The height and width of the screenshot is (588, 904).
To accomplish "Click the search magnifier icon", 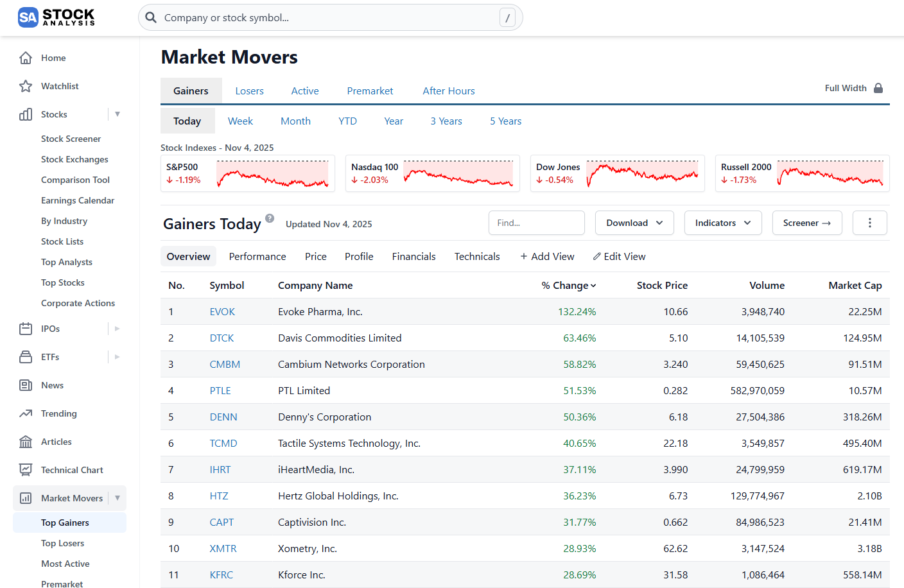I will pos(151,17).
